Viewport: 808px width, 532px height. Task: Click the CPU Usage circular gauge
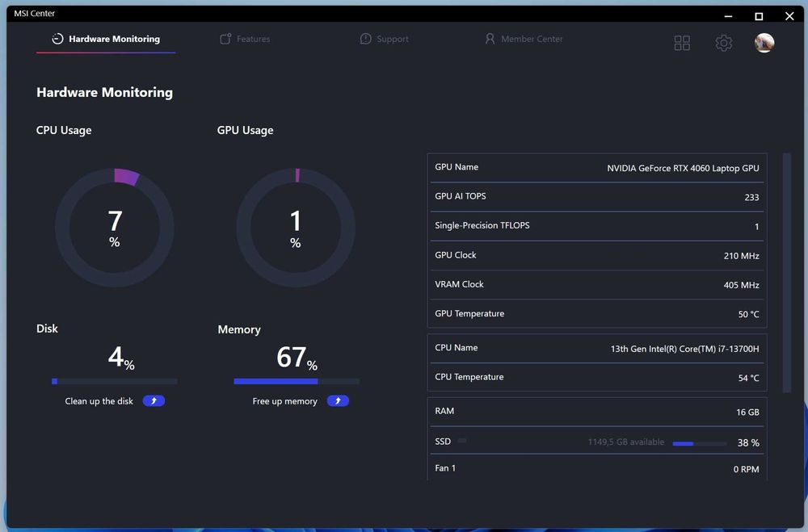[115, 227]
